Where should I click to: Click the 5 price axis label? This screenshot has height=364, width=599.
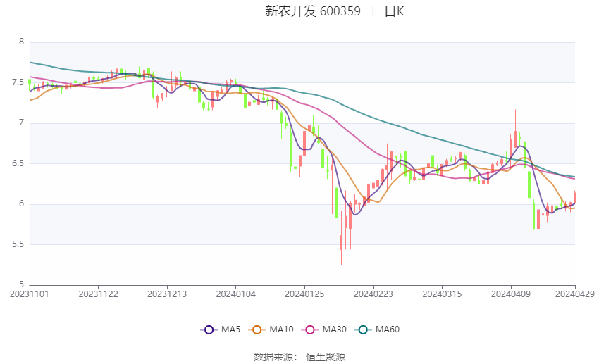click(21, 284)
